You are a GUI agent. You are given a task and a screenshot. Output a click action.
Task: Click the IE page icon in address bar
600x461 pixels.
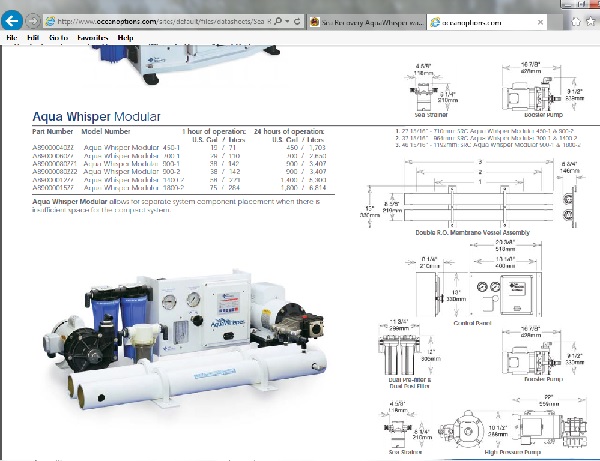tap(50, 21)
